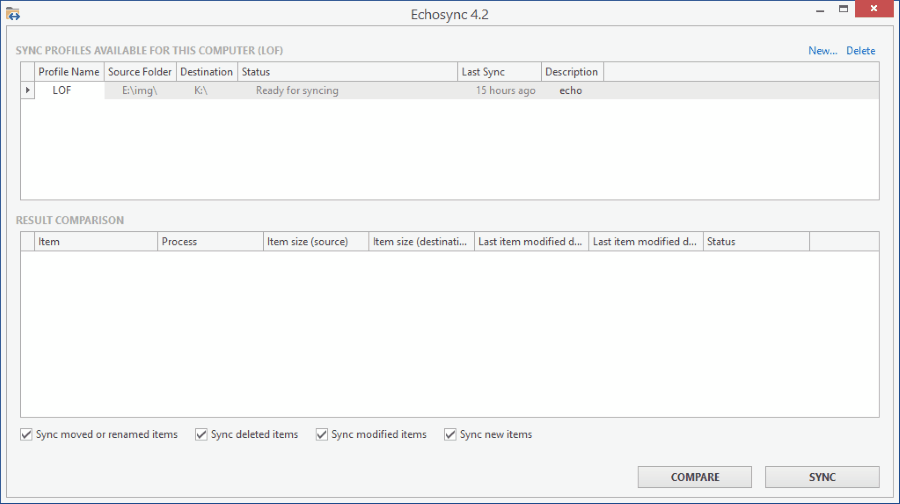Image resolution: width=900 pixels, height=504 pixels.
Task: Disable Sync modified items checkbox
Action: [321, 435]
